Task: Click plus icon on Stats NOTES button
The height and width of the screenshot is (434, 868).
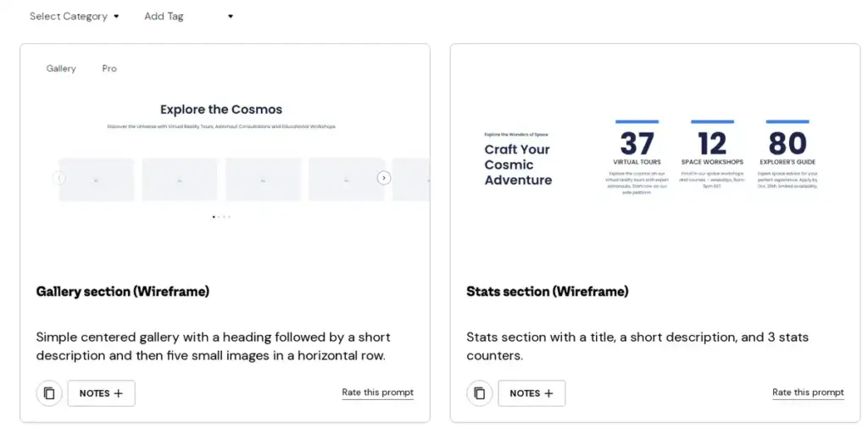Action: point(548,393)
